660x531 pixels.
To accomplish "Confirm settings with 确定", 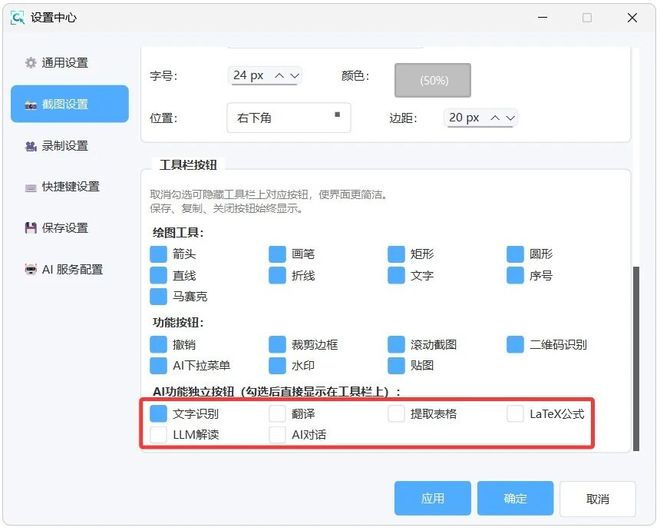I will pos(515,499).
